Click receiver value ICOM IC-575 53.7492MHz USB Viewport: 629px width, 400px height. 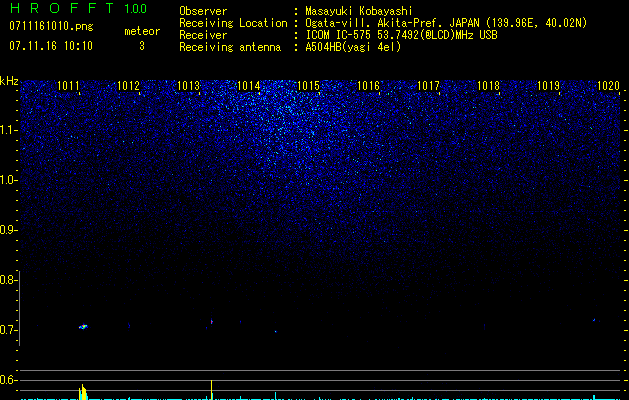[x=401, y=35]
